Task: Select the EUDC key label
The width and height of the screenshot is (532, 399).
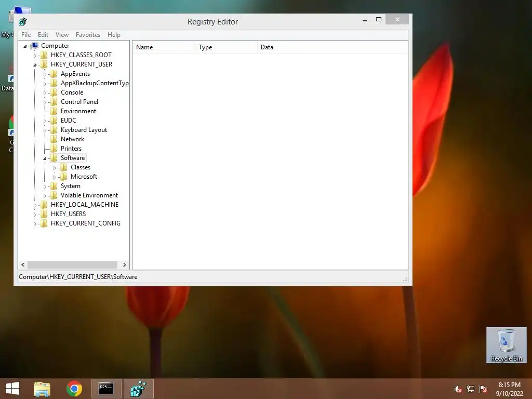Action: tap(68, 121)
